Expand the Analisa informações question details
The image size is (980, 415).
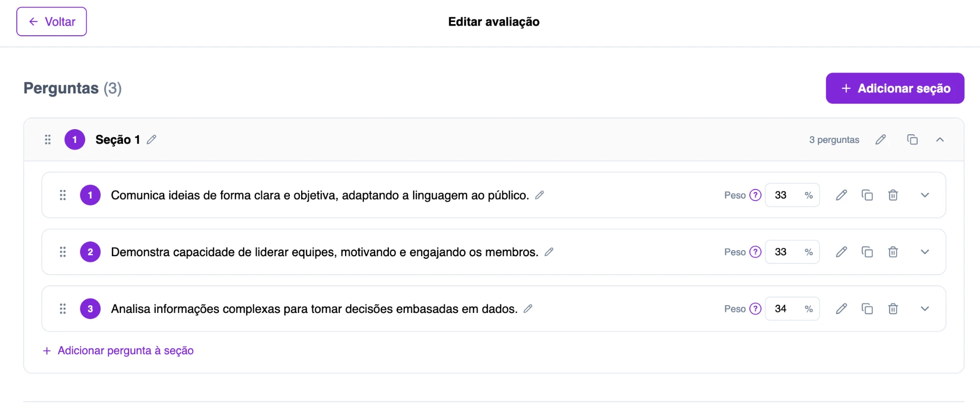tap(925, 309)
